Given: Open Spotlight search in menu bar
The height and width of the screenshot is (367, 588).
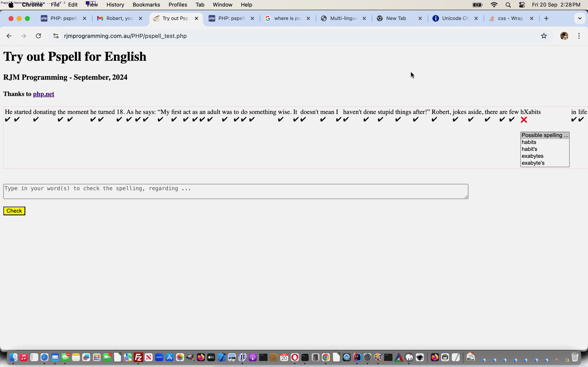Looking at the screenshot, I should (x=508, y=5).
